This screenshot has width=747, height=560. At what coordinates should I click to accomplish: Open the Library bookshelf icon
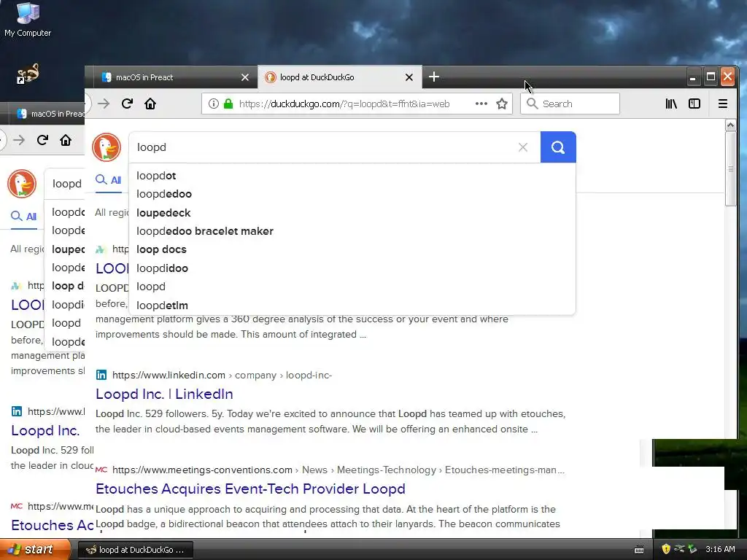tap(671, 104)
